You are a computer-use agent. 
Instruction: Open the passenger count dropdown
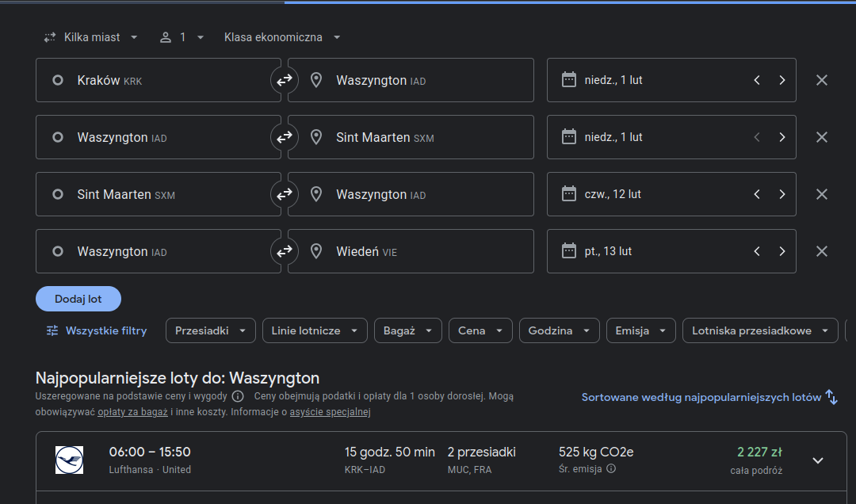click(182, 37)
